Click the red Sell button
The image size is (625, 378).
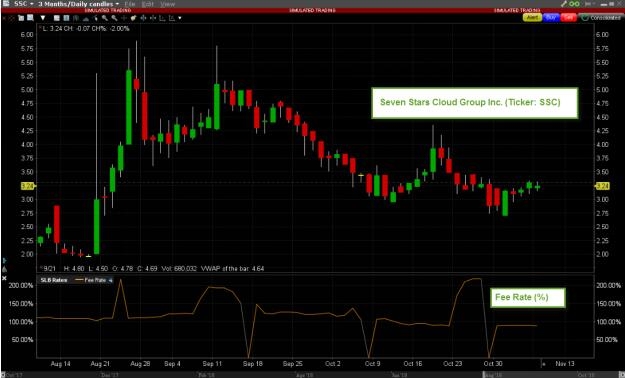[569, 18]
